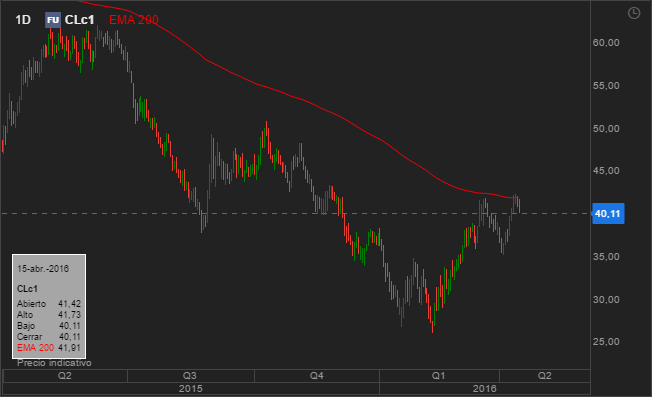Screen dimensions: 652x397
Task: Click the 40,11 current price tag
Action: 608,214
